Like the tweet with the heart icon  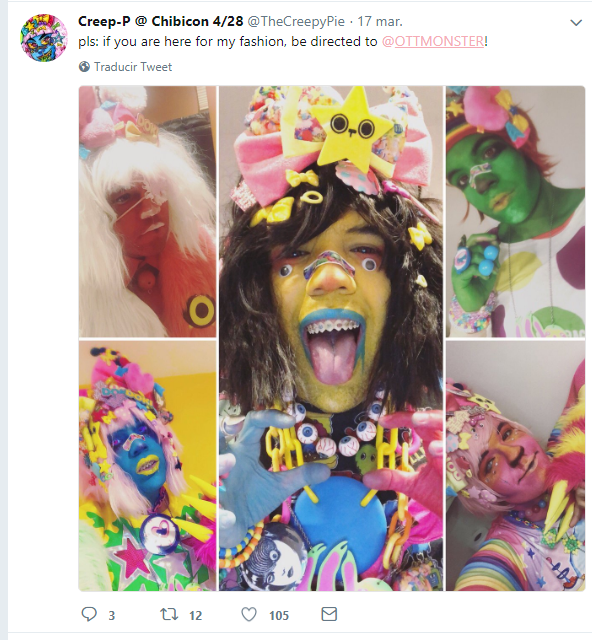coord(249,614)
